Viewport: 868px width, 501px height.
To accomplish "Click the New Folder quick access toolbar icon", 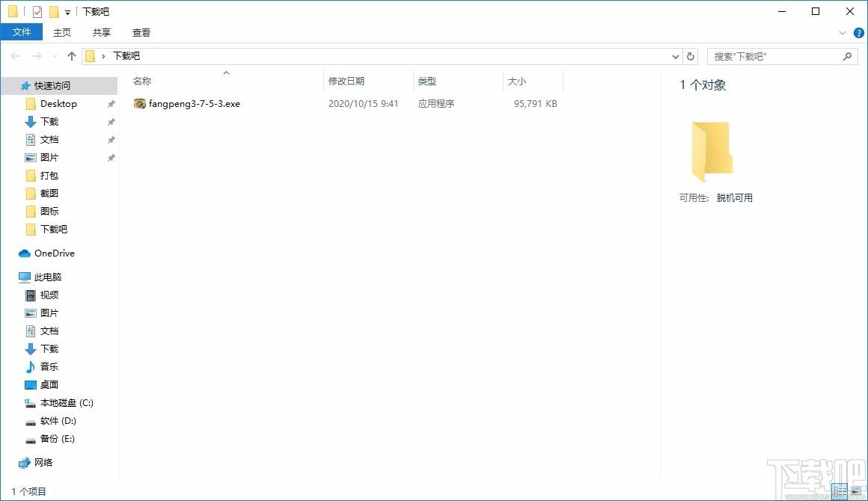I will click(54, 12).
